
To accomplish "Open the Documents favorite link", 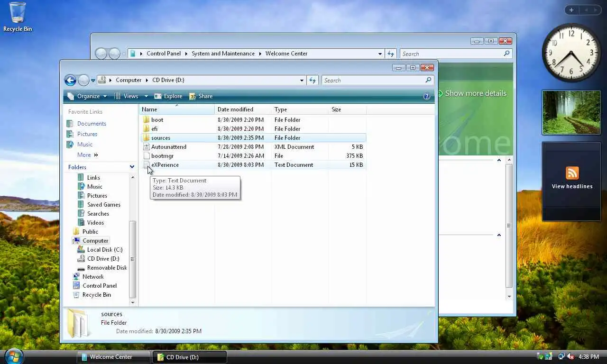I will 87,124.
